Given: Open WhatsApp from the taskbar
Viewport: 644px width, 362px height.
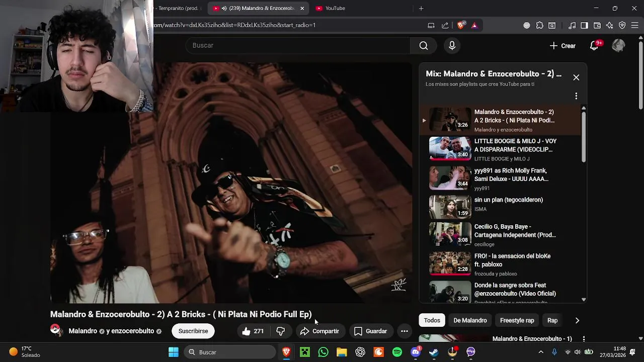Looking at the screenshot, I should coord(324,352).
